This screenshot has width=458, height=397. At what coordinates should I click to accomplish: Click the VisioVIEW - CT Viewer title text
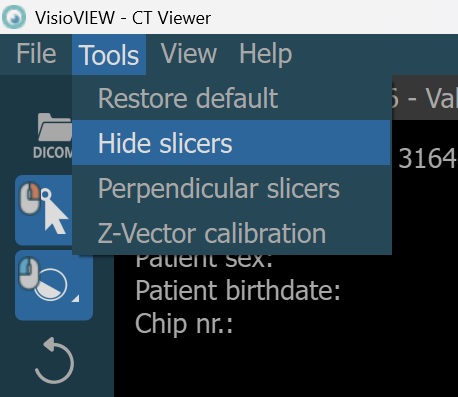[123, 17]
